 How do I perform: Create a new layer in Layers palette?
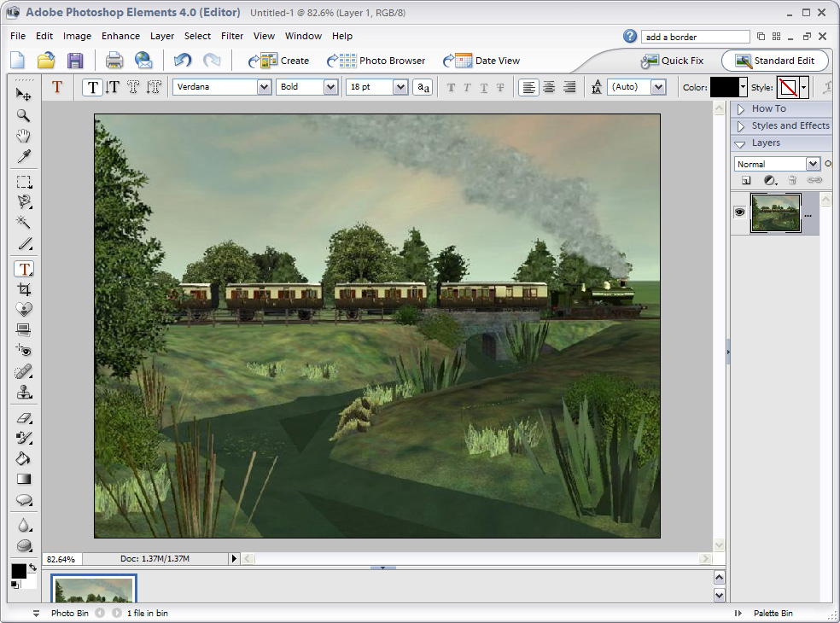(746, 181)
